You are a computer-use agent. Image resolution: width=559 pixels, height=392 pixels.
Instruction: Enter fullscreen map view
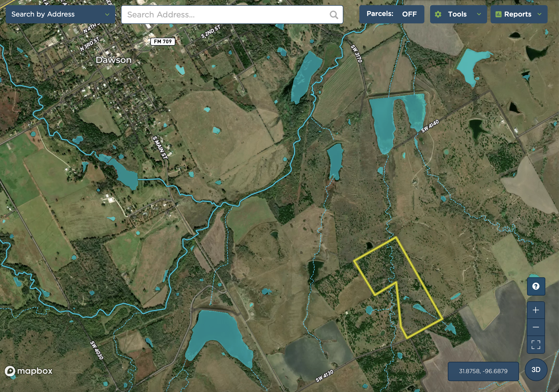[536, 345]
